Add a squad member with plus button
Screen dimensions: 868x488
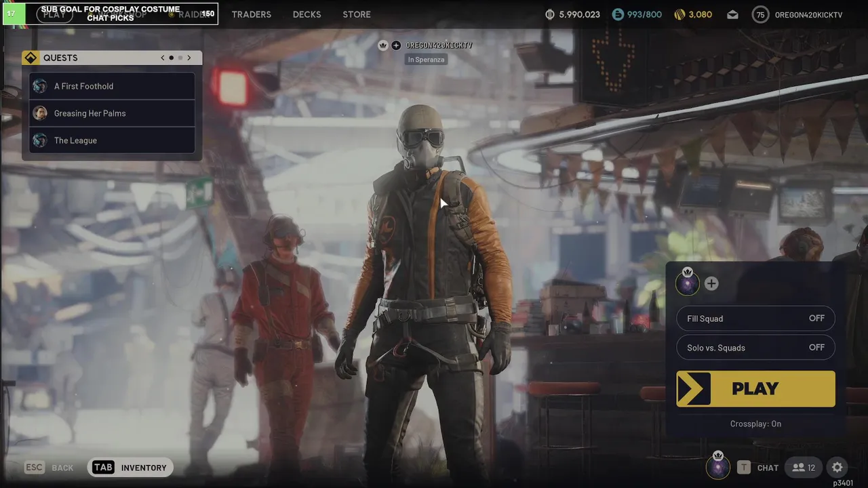pos(711,284)
